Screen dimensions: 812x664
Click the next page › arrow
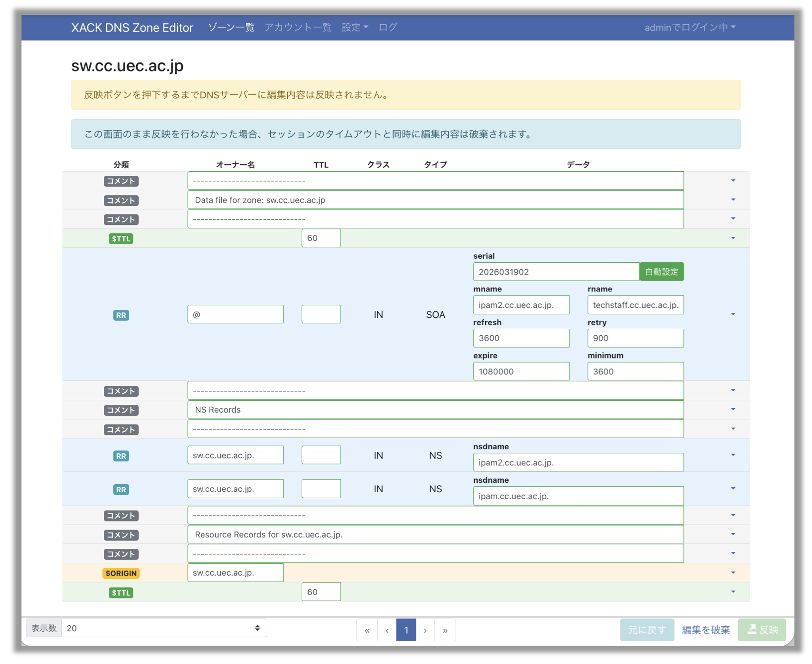425,630
